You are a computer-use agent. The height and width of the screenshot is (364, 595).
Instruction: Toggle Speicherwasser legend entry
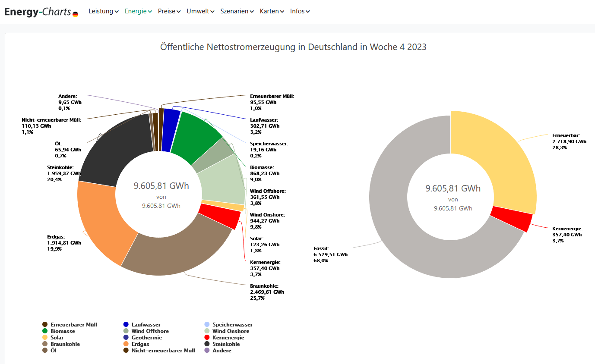click(228, 324)
